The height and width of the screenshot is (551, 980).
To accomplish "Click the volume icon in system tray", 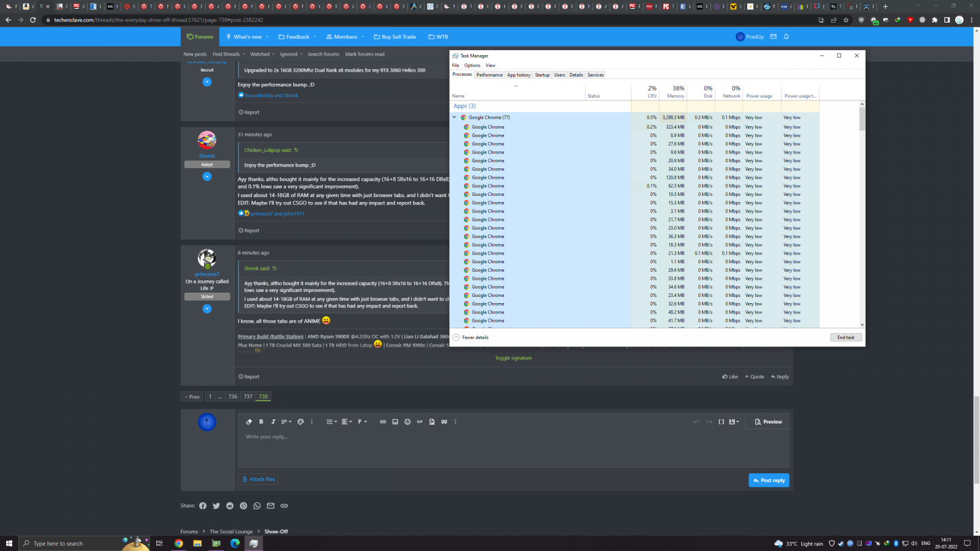I will click(x=914, y=543).
